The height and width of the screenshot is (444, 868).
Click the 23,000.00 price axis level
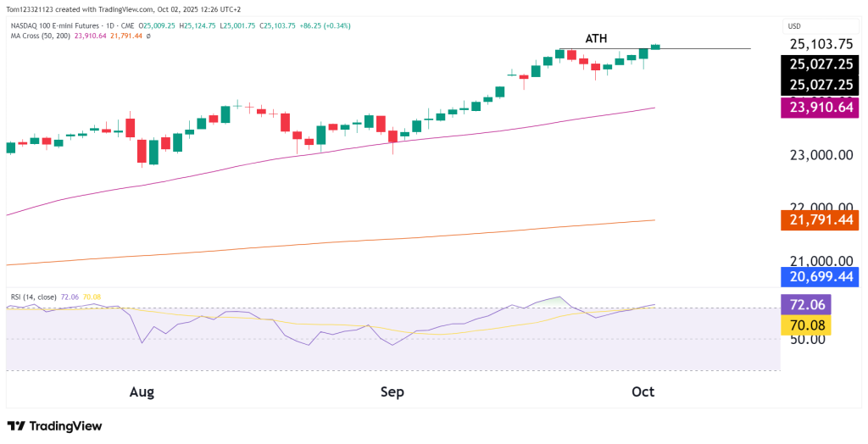point(821,155)
